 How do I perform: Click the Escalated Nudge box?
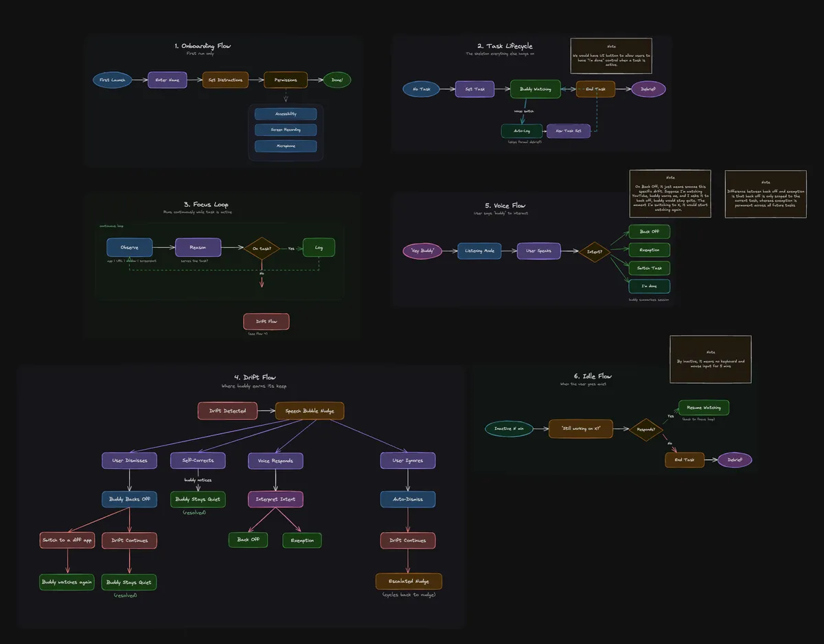coord(409,582)
